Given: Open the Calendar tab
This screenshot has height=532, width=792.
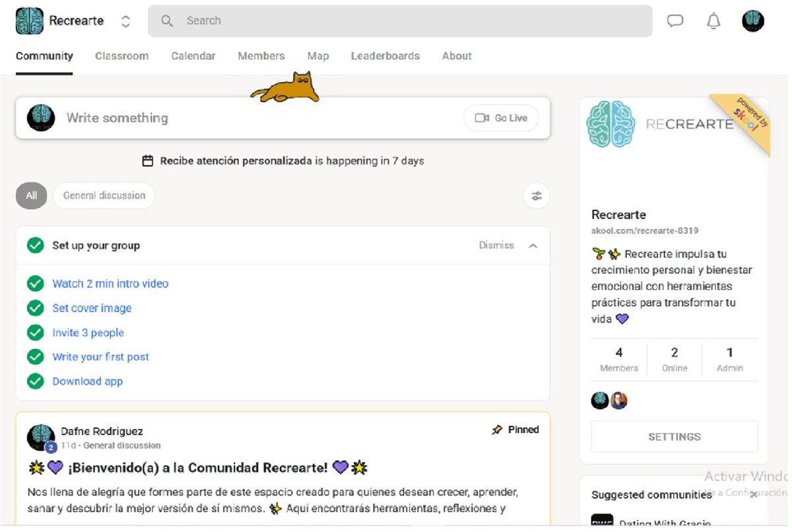Looking at the screenshot, I should point(193,56).
